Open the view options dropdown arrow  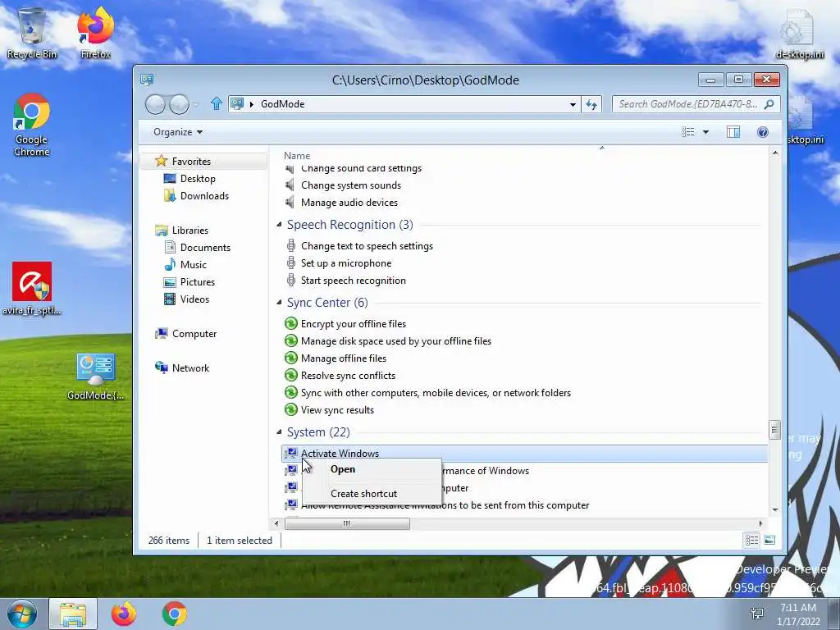point(705,132)
